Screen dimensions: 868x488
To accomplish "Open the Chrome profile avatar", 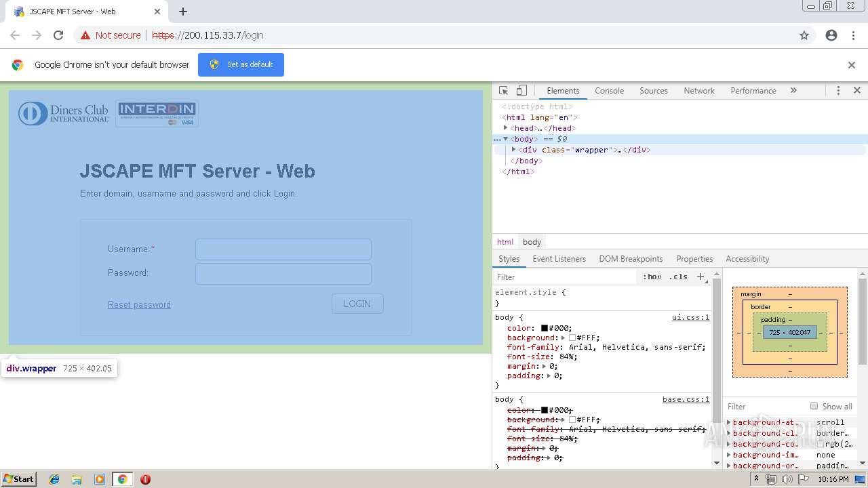I will [831, 35].
